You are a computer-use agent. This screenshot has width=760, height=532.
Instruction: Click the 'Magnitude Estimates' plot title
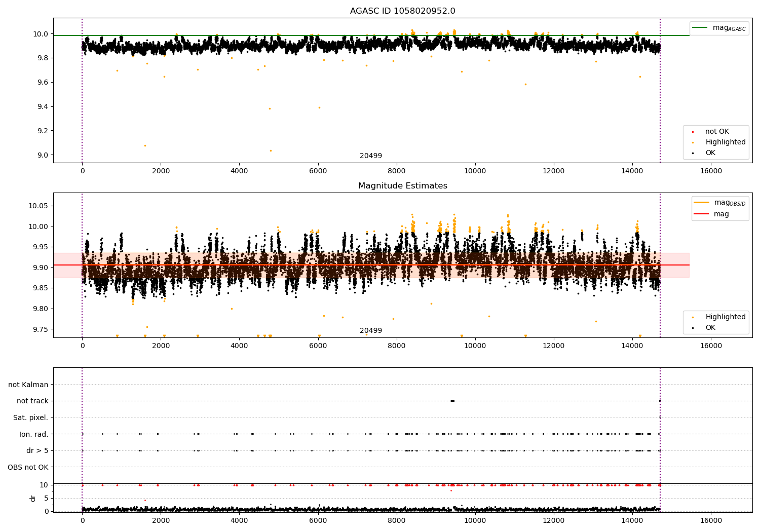(x=402, y=186)
